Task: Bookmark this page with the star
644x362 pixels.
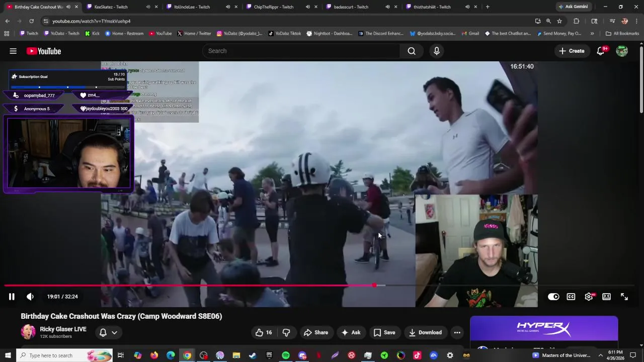Action: [559, 21]
